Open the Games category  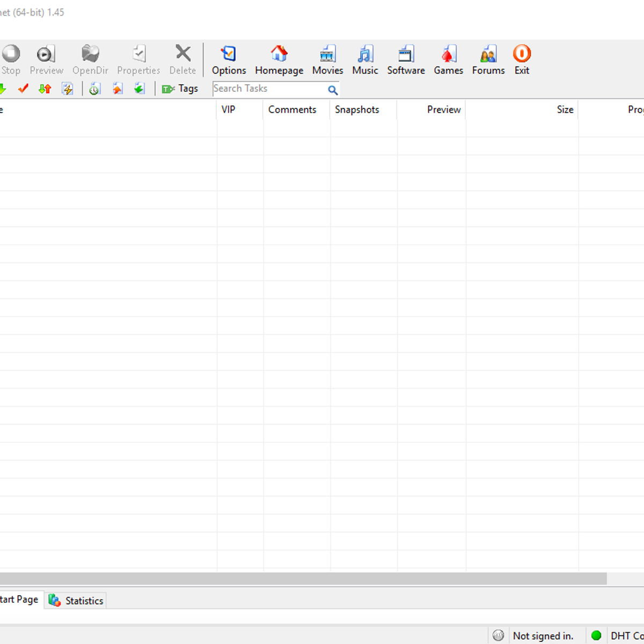tap(448, 60)
